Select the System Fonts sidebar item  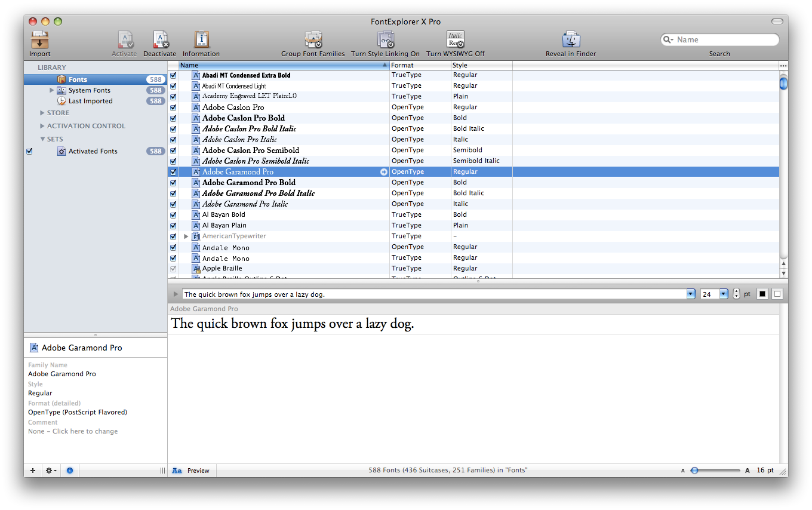(x=90, y=90)
